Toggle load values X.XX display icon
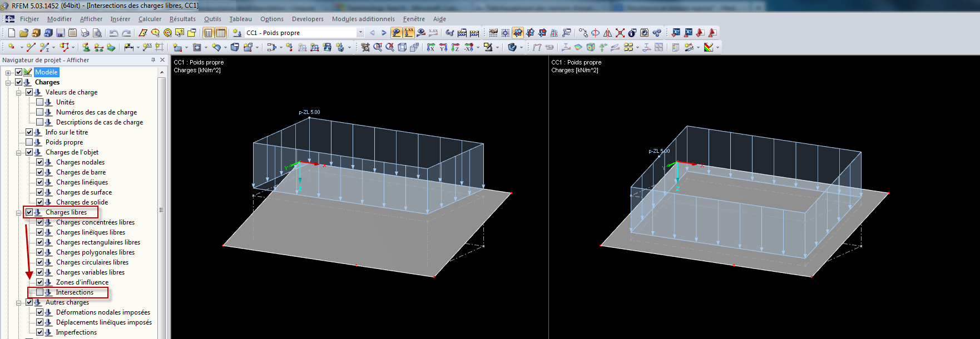The image size is (980, 339). point(409,33)
